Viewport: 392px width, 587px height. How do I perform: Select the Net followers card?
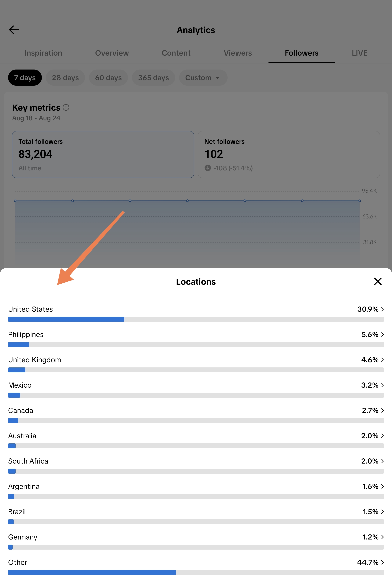289,154
